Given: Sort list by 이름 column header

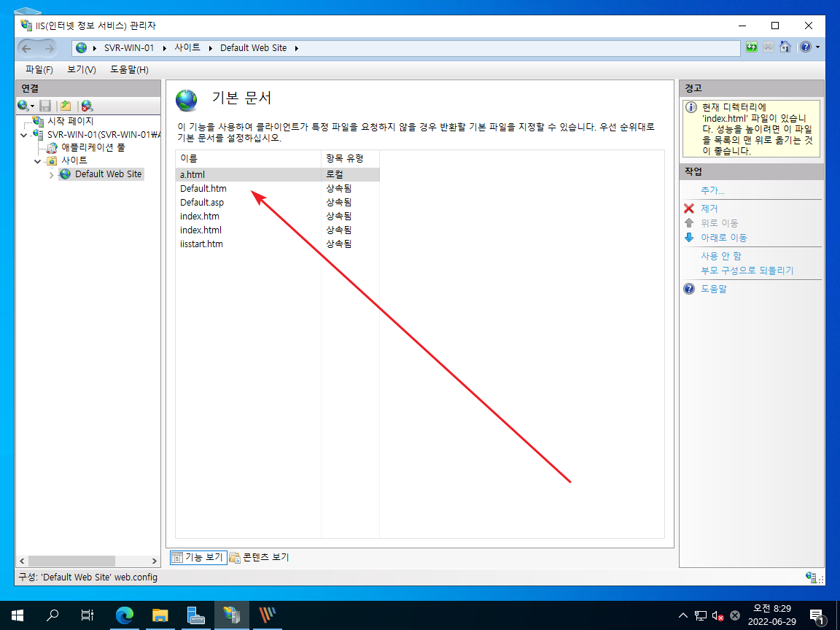Looking at the screenshot, I should coord(248,158).
